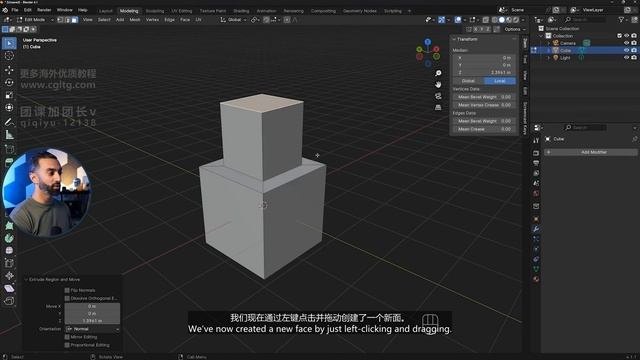Open the Render properties tab icon
640x360 pixels.
pyautogui.click(x=536, y=153)
